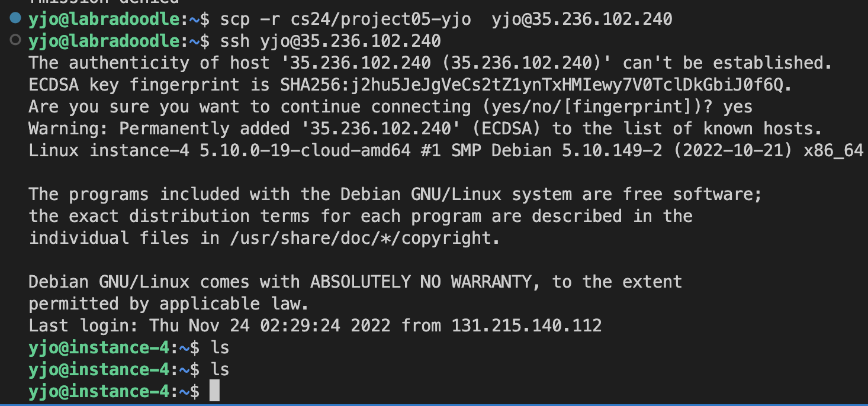The width and height of the screenshot is (868, 406).
Task: Click the cs24/project05-yjo path in scp command
Action: coord(381,19)
